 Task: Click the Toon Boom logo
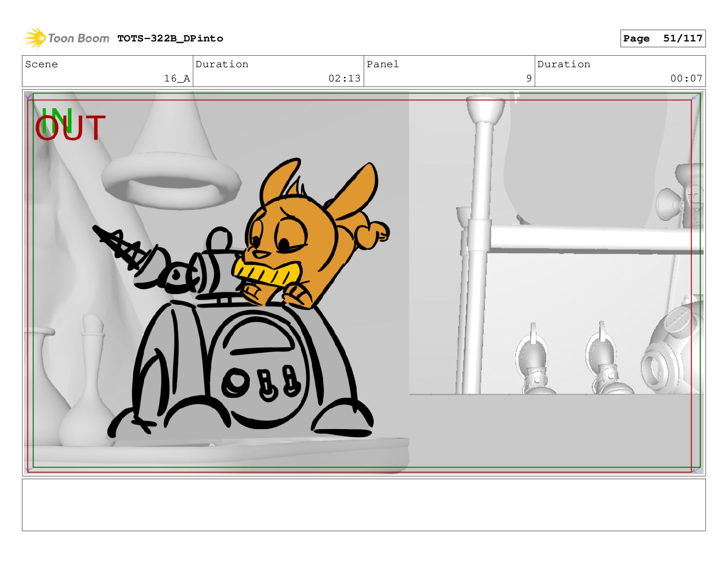[67, 38]
